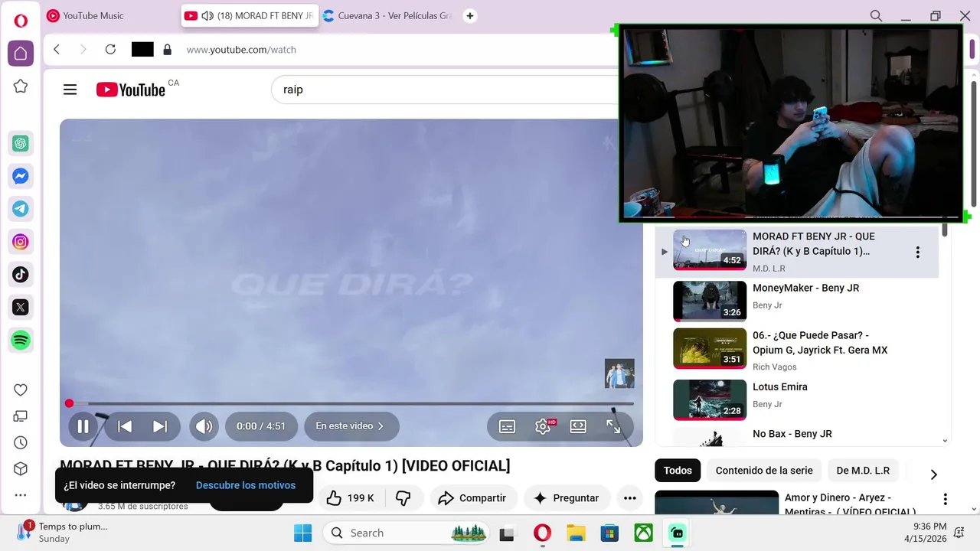Open File Explorer from taskbar
Viewport: 980px width, 551px height.
pyautogui.click(x=576, y=533)
